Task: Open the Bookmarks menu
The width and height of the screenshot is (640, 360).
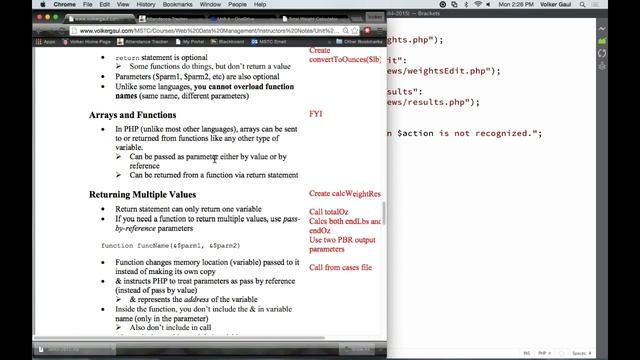Action: point(178,4)
